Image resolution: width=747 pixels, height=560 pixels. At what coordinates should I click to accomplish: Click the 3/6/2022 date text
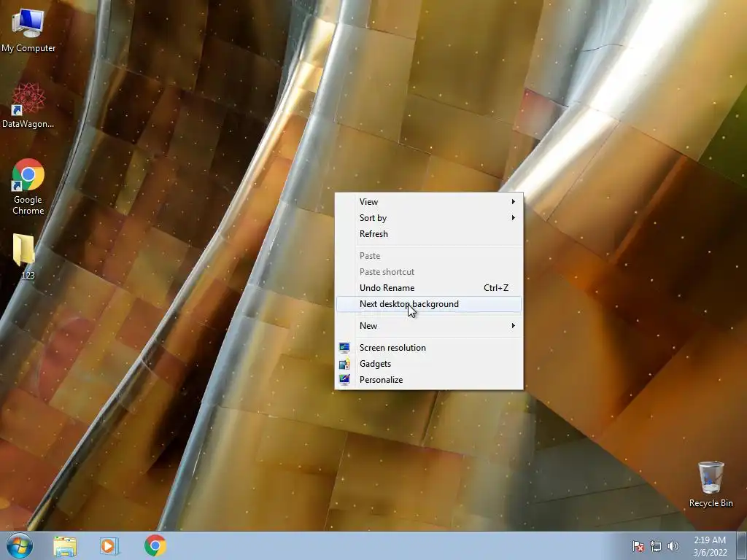710,553
